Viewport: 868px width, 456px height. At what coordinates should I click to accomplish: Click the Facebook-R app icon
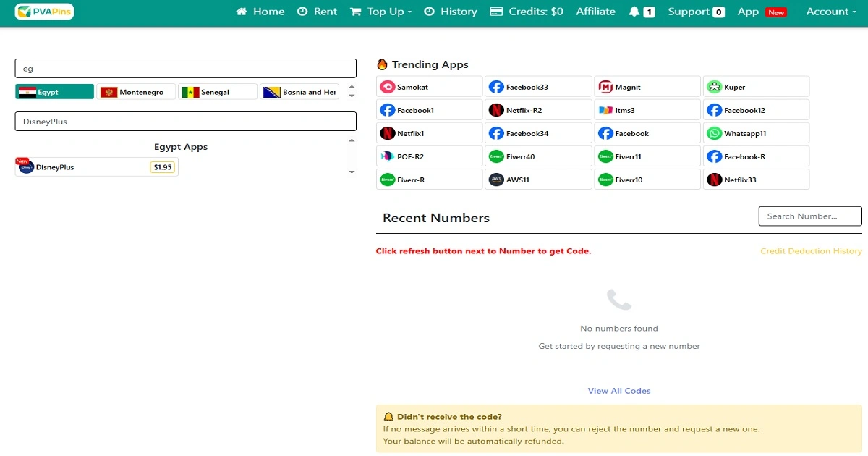coord(715,156)
